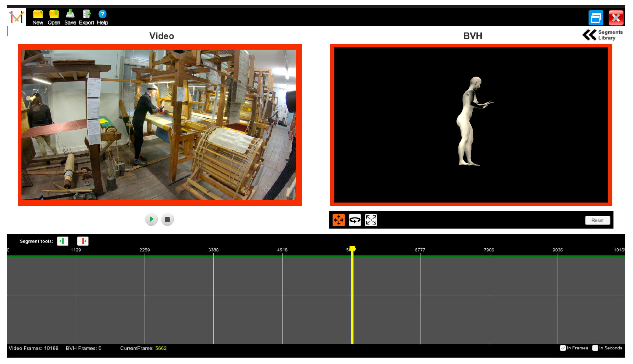Click the New project folder icon
The image size is (633, 364).
[38, 14]
